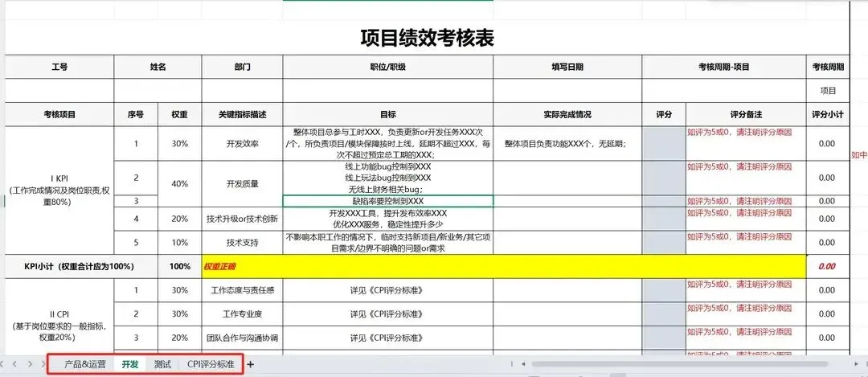Screen dimensions: 868x377
Task: Select the 0.00 subtotal for 团队合作与沟通协调
Action: point(828,338)
